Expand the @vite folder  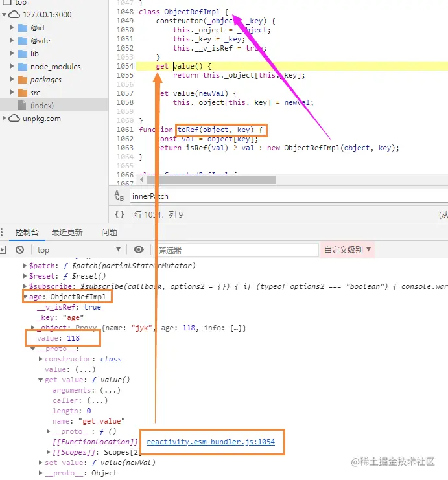[x=12, y=40]
